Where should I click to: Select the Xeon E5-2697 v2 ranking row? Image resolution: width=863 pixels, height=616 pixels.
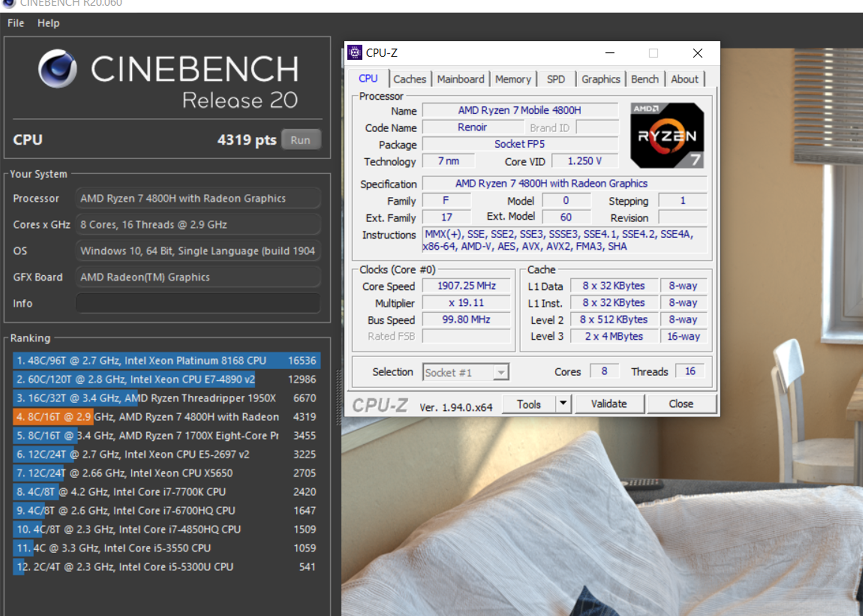click(166, 454)
